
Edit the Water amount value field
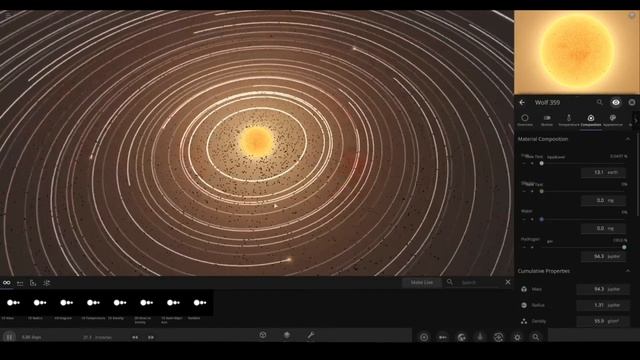pyautogui.click(x=603, y=229)
